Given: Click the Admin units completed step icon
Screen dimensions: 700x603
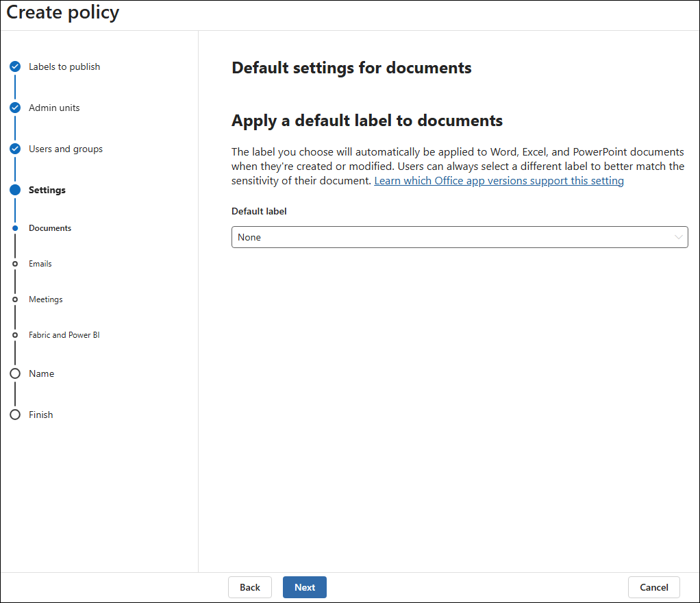Looking at the screenshot, I should (15, 108).
